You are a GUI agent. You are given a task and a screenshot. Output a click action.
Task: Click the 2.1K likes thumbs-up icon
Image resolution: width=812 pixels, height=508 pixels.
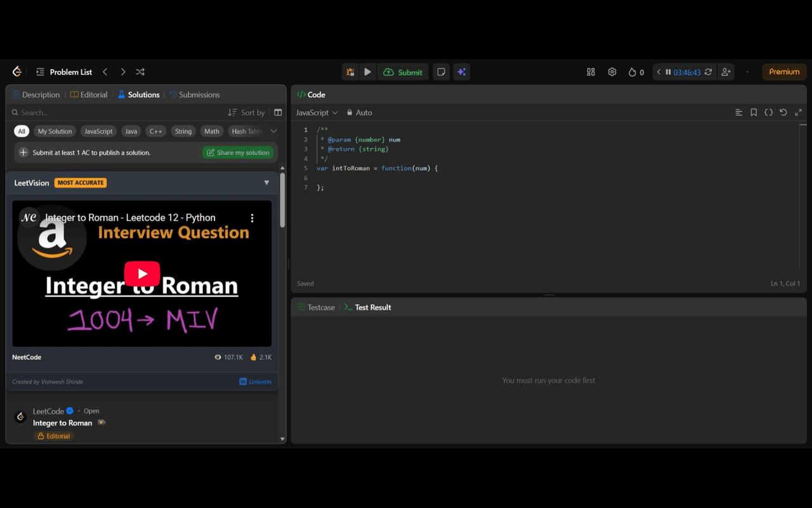click(254, 358)
